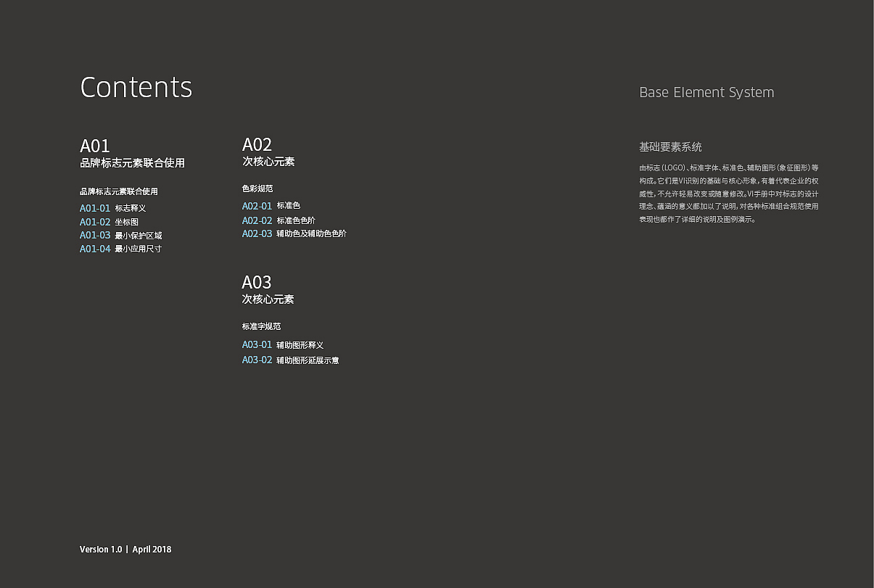Screen dimensions: 874x588
Task: Click the 基础要素系统 heading
Action: 670,146
